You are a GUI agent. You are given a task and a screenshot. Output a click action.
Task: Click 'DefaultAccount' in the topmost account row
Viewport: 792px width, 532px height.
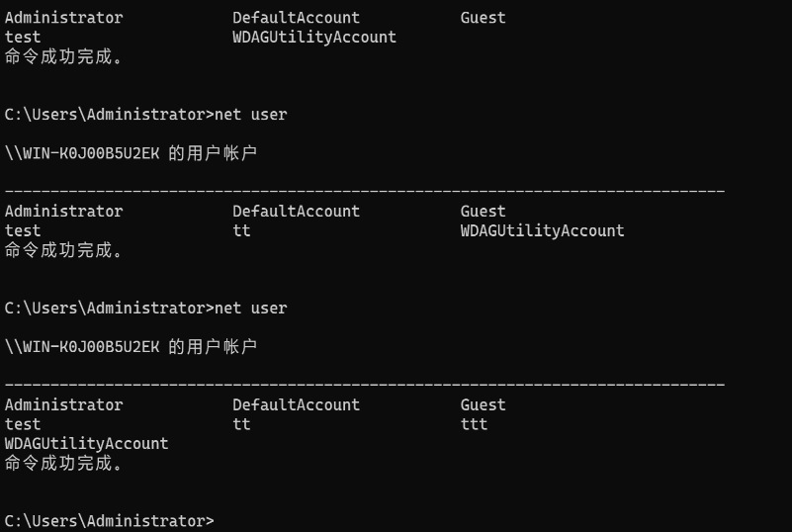(296, 18)
